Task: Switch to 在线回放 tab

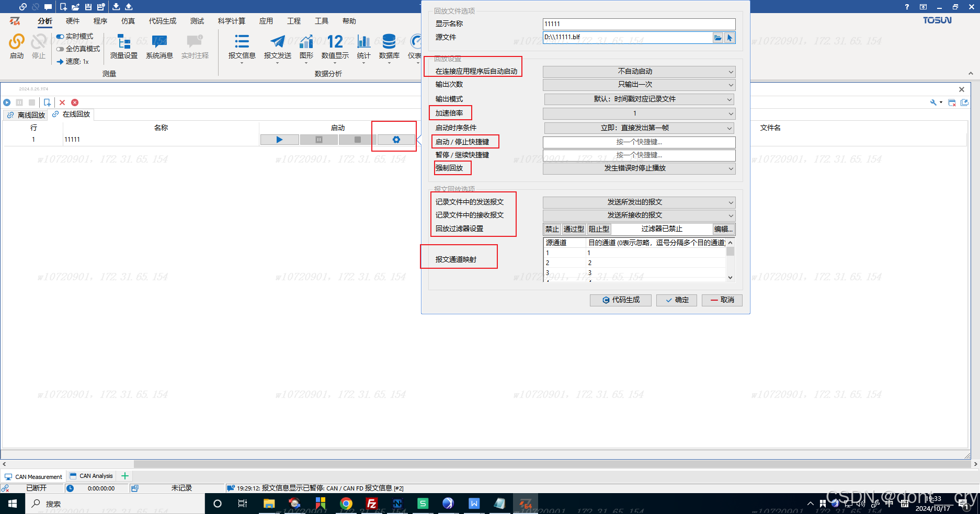Action: [x=71, y=114]
